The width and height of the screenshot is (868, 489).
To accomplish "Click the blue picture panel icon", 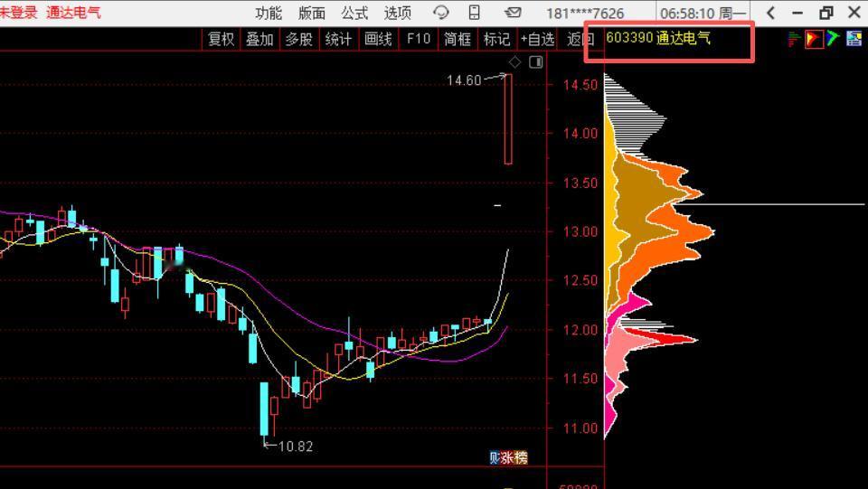I will pos(854,39).
